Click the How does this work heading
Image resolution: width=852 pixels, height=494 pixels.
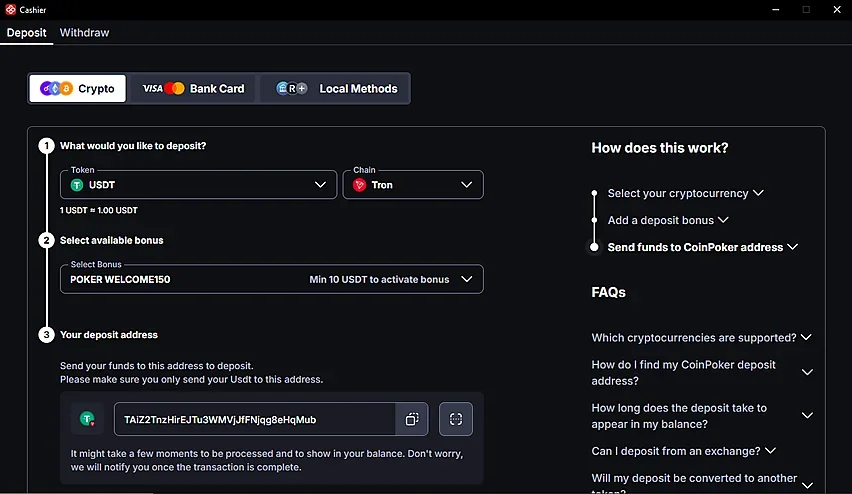click(x=660, y=148)
